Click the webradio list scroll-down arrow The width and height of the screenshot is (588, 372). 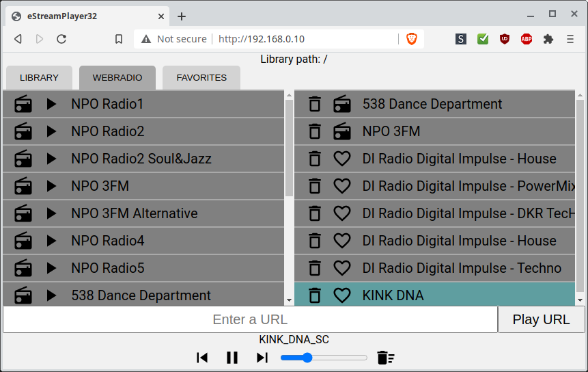pos(289,300)
